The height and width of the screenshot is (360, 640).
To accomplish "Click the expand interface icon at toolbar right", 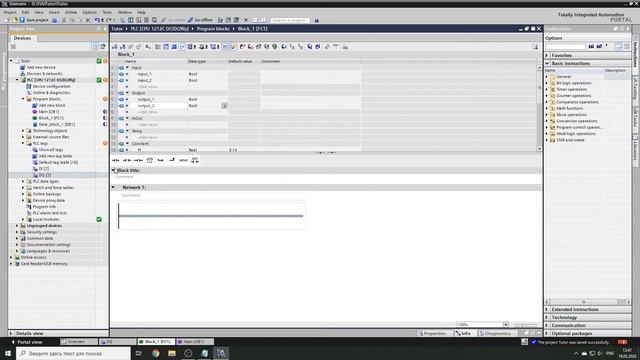I will (535, 47).
